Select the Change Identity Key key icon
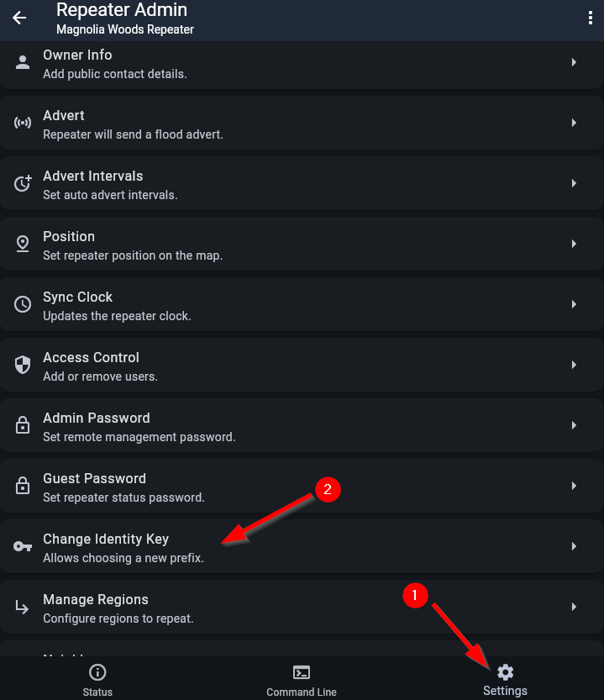The height and width of the screenshot is (700, 604). (x=23, y=545)
